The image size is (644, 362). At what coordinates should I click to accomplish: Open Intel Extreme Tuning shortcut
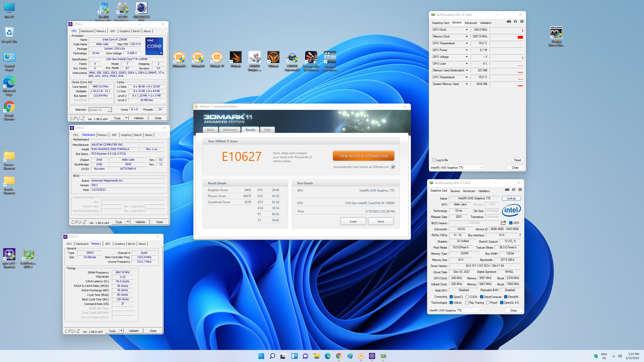[x=104, y=11]
